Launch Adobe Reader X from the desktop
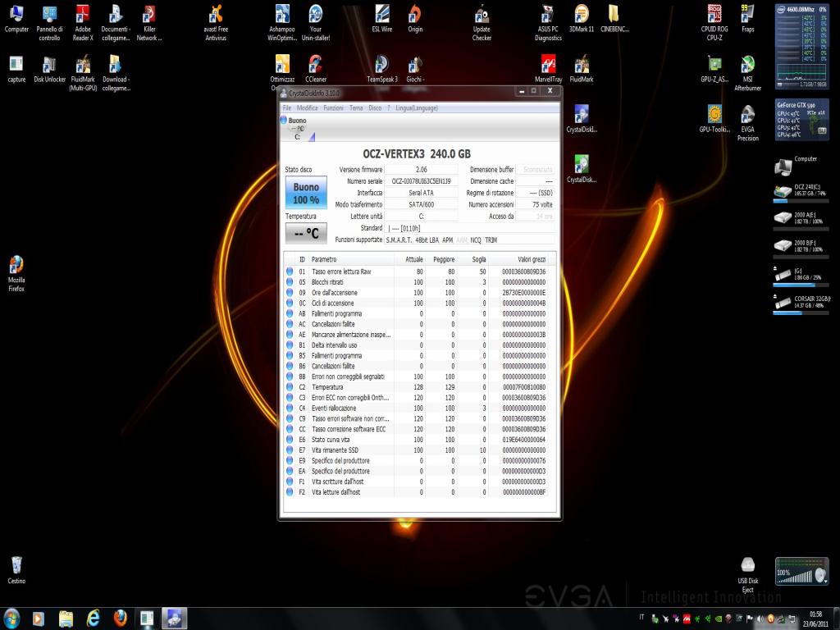The image size is (840, 630). click(83, 22)
